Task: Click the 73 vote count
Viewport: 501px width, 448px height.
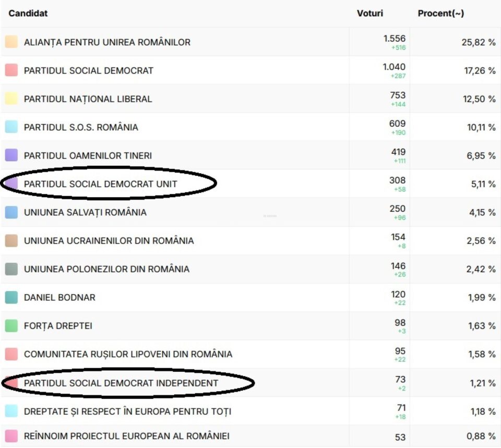Action: (x=400, y=380)
